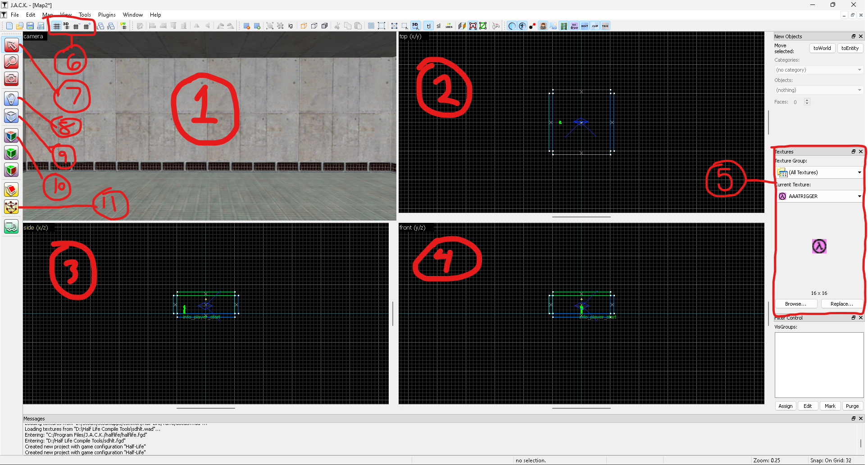Image resolution: width=868 pixels, height=465 pixels.
Task: Close the Messages panel
Action: pyautogui.click(x=861, y=419)
